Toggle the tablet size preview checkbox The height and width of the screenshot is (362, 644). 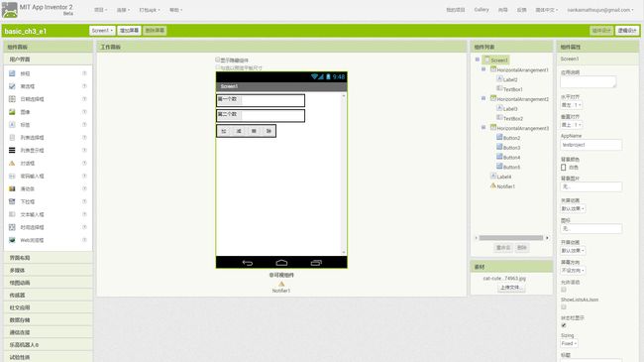point(218,67)
